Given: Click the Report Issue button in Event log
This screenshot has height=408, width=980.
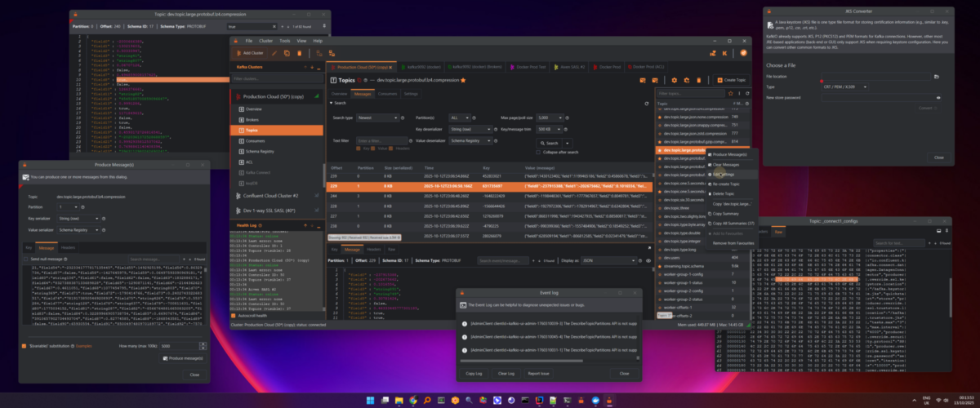Looking at the screenshot, I should pyautogui.click(x=539, y=373).
